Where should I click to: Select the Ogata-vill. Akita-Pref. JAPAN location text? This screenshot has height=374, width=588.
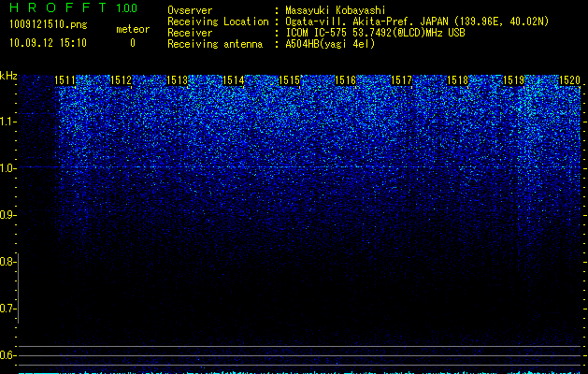(417, 22)
